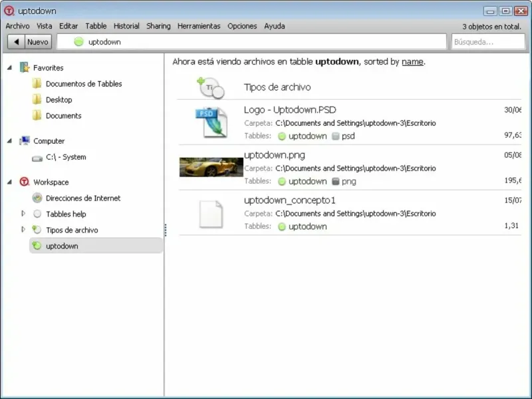Screen dimensions: 532x399
Task: Click green uptodown tag circle on concepto1 row
Action: tap(281, 226)
